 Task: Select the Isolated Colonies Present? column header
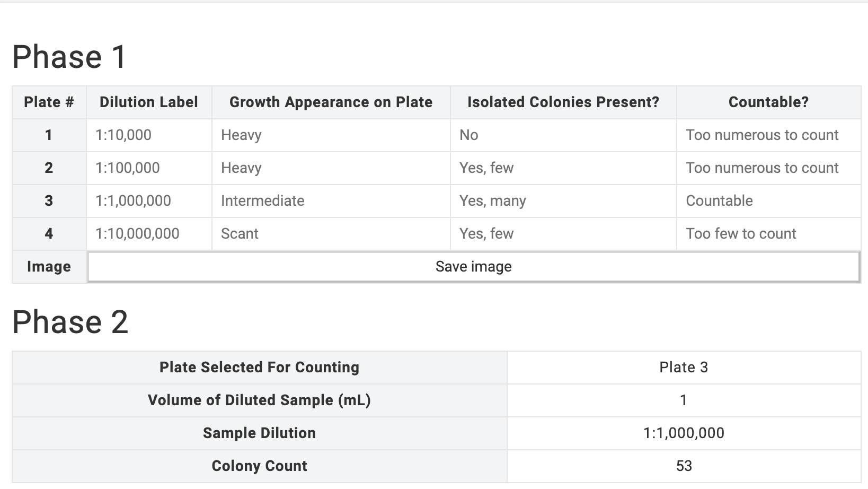click(x=563, y=102)
